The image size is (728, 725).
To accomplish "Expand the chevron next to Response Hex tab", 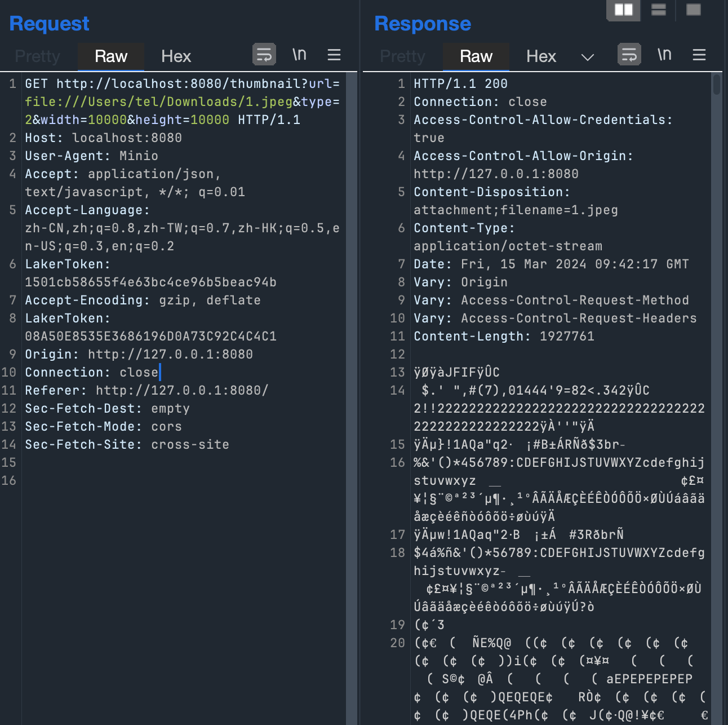I will (588, 57).
